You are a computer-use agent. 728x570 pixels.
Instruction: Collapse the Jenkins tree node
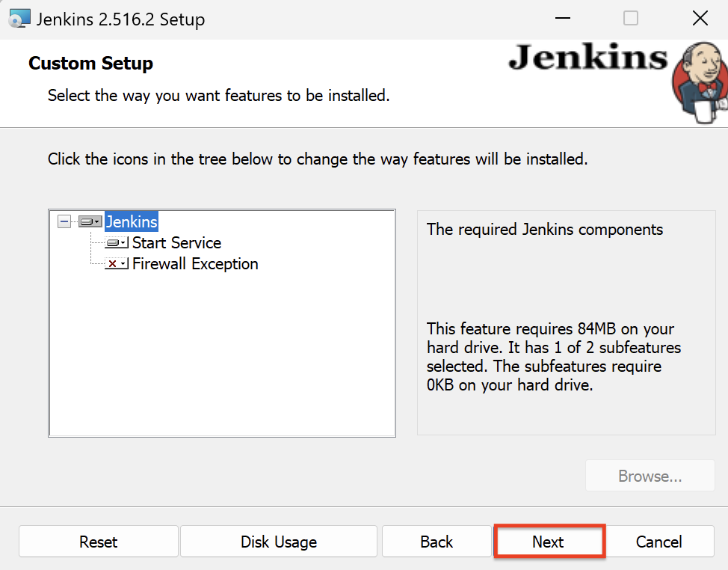pyautogui.click(x=65, y=221)
